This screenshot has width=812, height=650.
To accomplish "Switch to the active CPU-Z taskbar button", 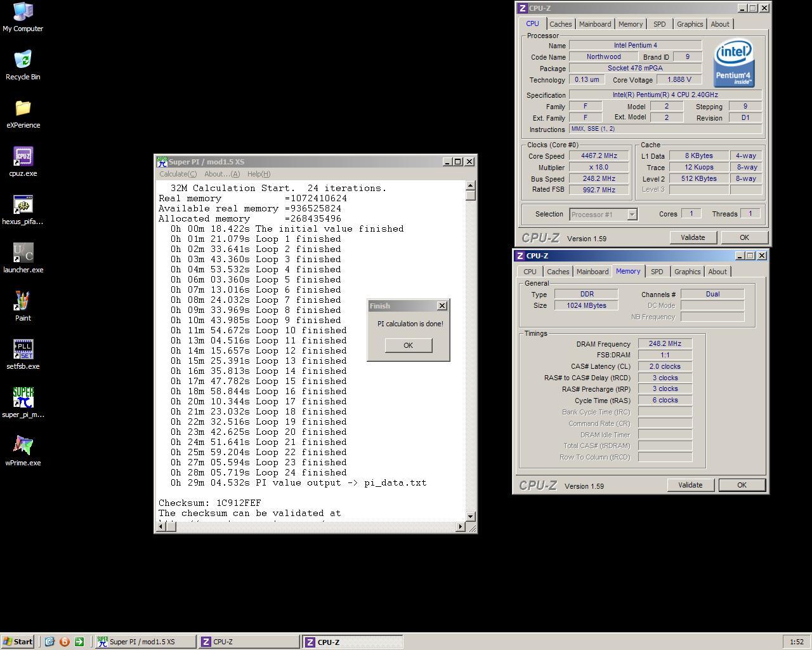I will pos(352,642).
